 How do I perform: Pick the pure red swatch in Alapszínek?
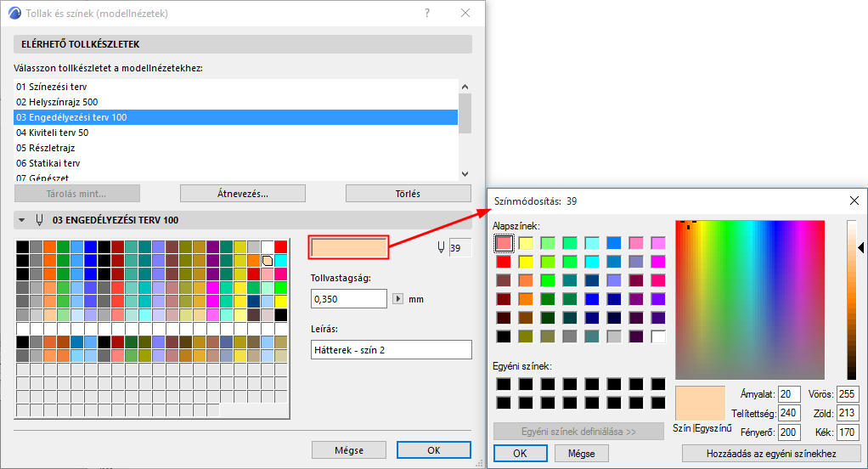(504, 262)
